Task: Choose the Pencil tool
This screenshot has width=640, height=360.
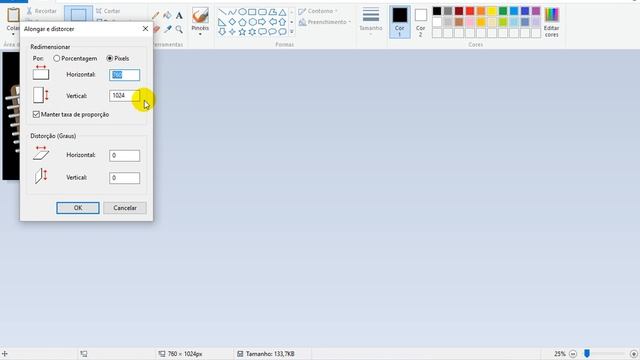Action: pyautogui.click(x=156, y=16)
